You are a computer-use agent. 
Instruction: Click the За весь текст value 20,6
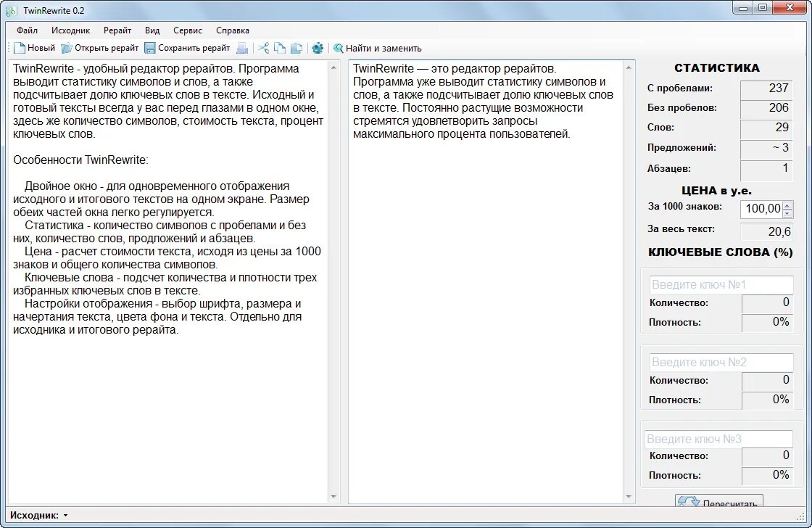coord(766,231)
